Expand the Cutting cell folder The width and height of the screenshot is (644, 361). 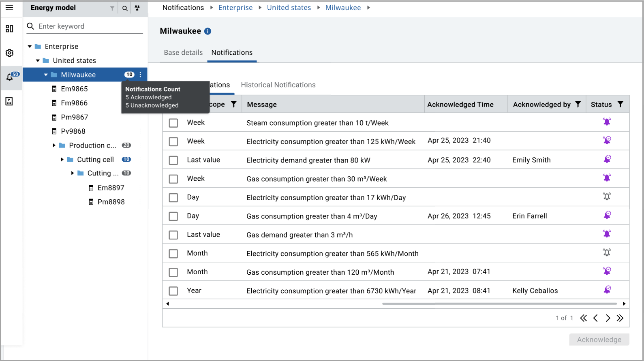[x=62, y=160]
